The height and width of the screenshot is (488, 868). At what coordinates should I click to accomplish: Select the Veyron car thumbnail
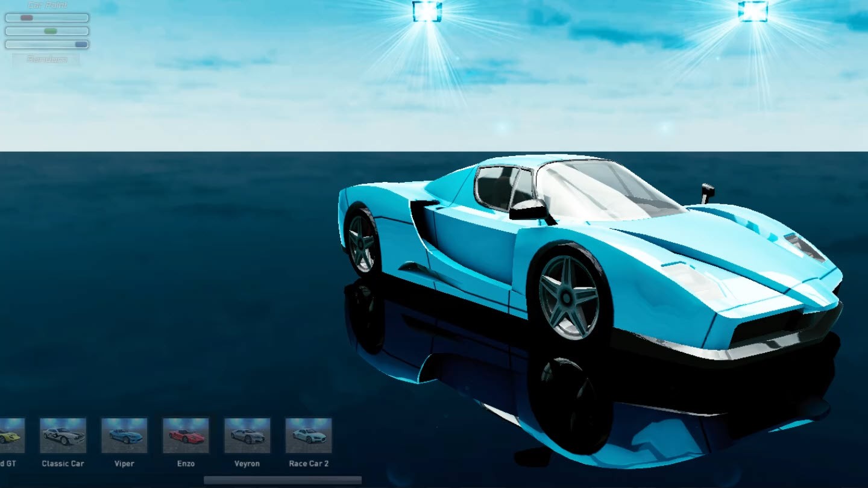247,436
